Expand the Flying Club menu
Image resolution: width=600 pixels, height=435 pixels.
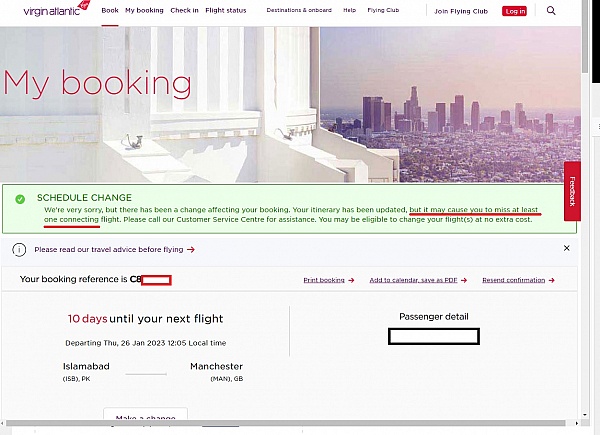[x=383, y=10]
